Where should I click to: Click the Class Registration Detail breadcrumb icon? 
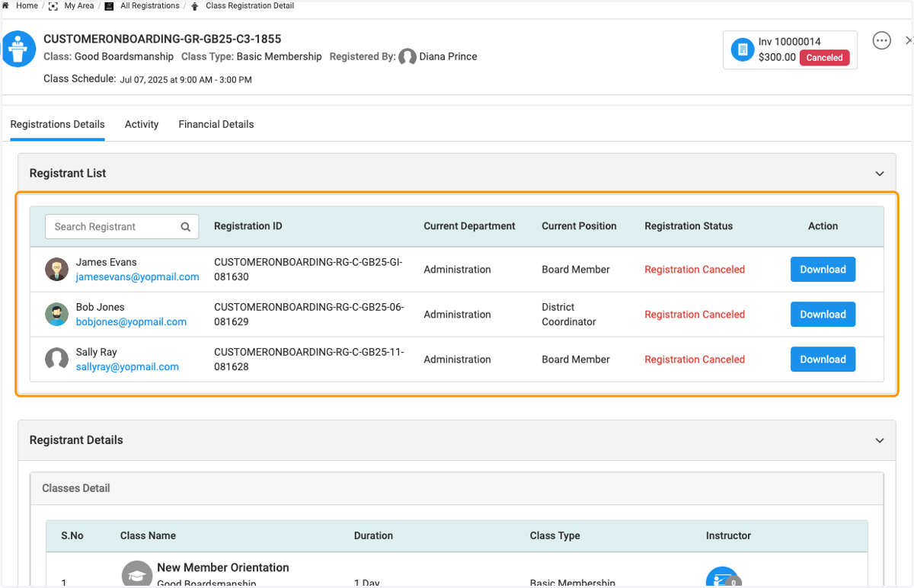(x=195, y=5)
